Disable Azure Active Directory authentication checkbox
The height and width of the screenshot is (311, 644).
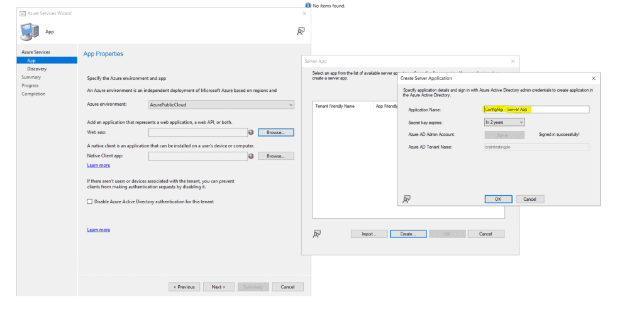point(89,201)
